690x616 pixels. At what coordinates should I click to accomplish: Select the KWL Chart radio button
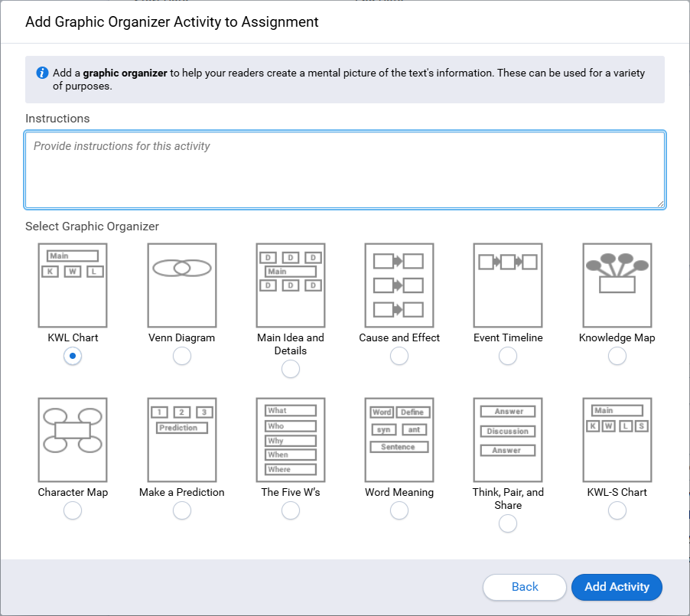73,356
